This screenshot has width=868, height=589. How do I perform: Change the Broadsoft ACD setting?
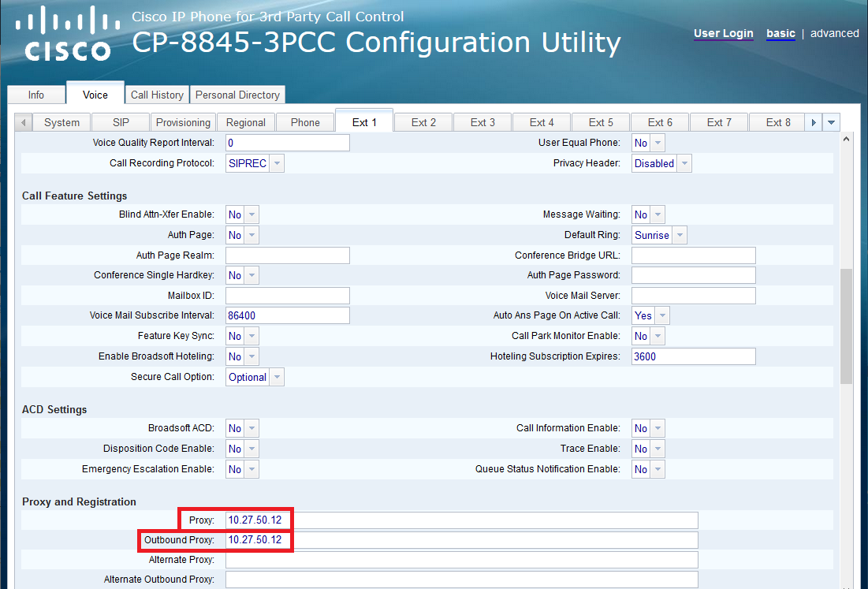242,428
